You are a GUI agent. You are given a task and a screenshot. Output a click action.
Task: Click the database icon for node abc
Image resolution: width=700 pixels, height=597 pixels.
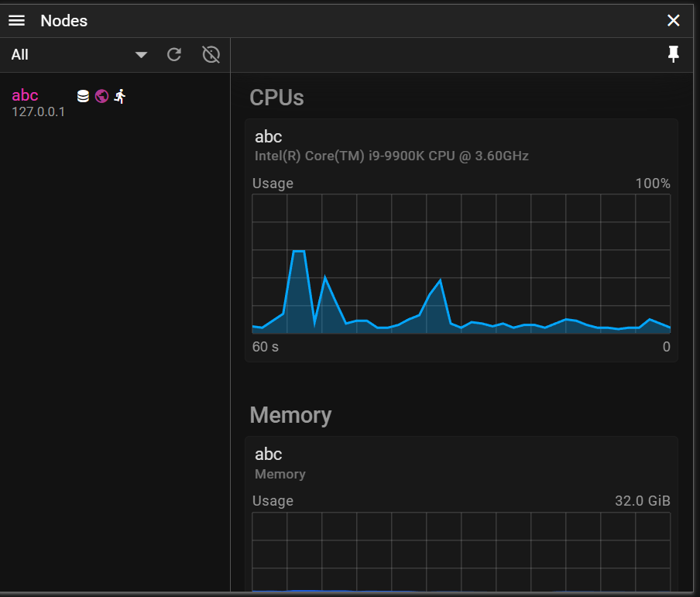pyautogui.click(x=83, y=96)
